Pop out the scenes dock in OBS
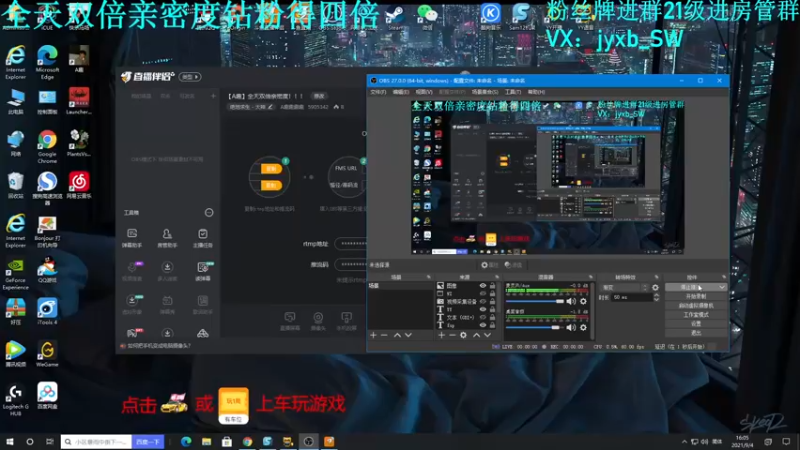 click(429, 277)
